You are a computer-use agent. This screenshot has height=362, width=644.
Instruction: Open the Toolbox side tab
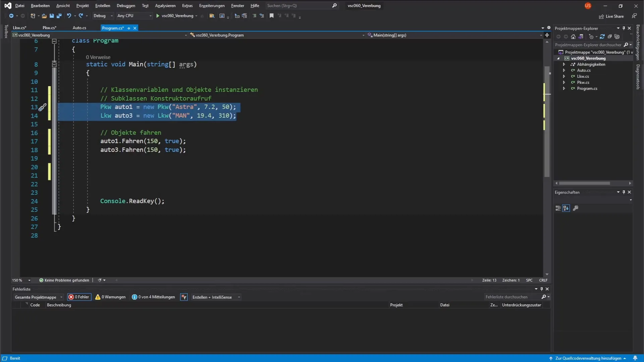point(6,31)
